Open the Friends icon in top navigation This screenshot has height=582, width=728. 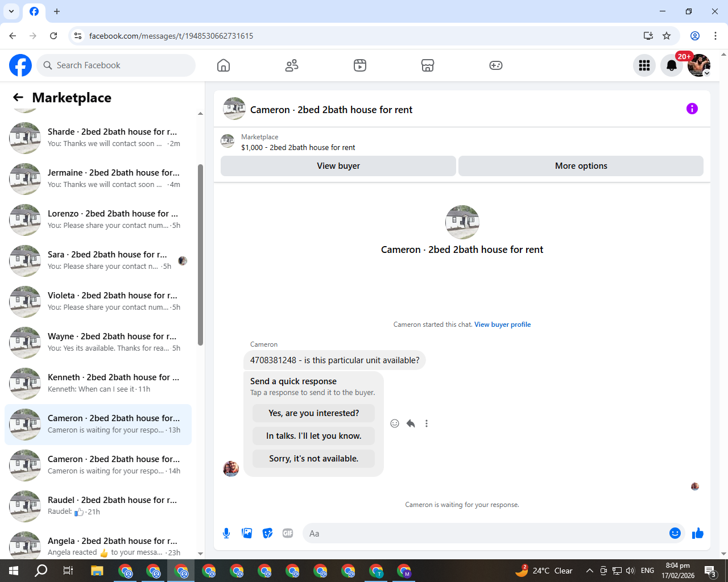click(292, 65)
